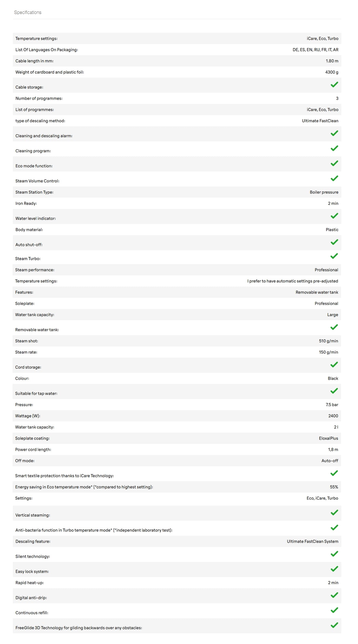Click the Steam Volume Control checkmark
The height and width of the screenshot is (644, 358).
334,178
